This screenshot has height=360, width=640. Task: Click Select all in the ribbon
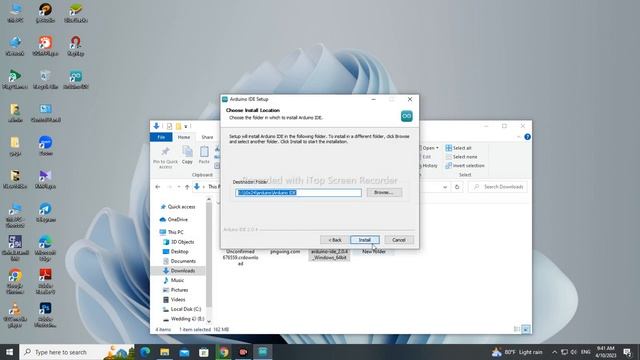(x=458, y=148)
